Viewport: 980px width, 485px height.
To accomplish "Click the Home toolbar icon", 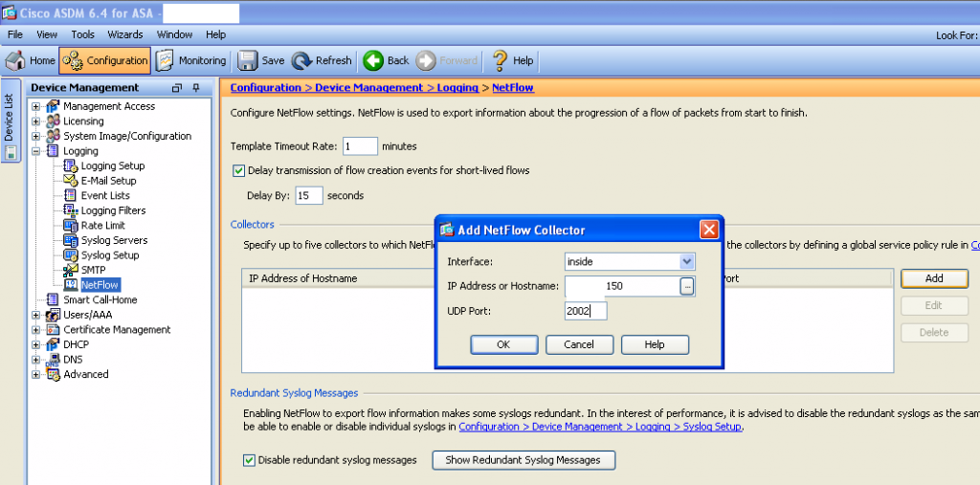I will point(15,60).
